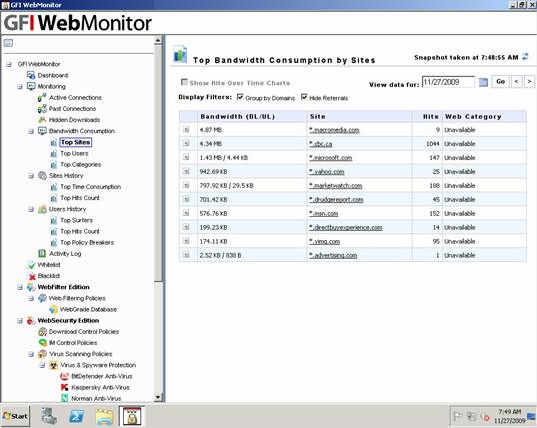Screen dimensions: 537x428
Task: Click the panel toggle icon above tree
Action: (x=8, y=43)
